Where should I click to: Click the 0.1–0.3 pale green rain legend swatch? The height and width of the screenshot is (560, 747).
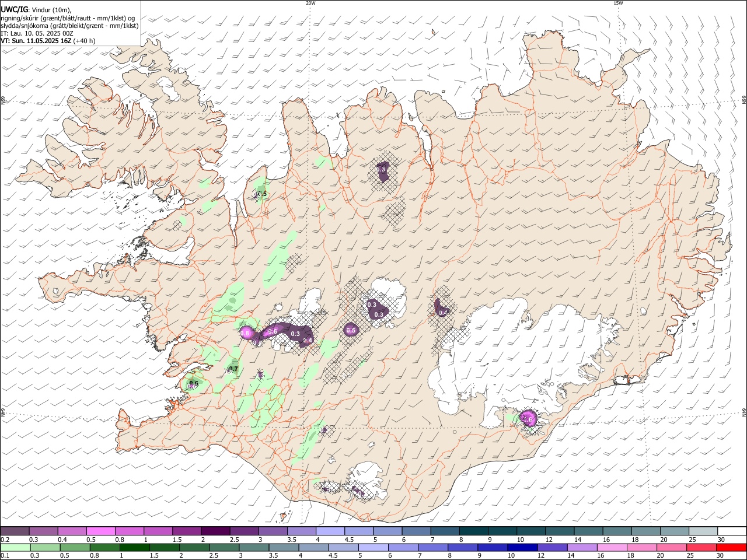coord(16,547)
